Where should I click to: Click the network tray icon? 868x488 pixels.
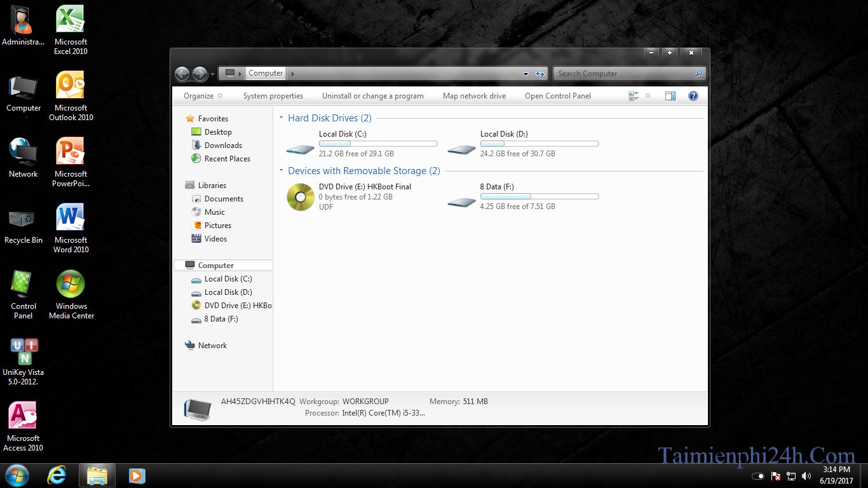[791, 476]
